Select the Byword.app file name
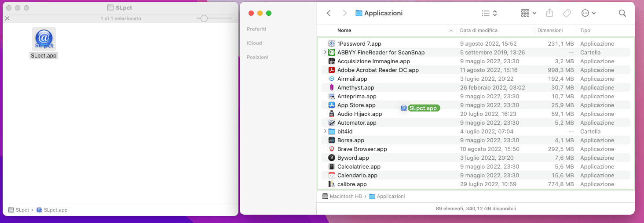644x223 pixels. [353, 158]
